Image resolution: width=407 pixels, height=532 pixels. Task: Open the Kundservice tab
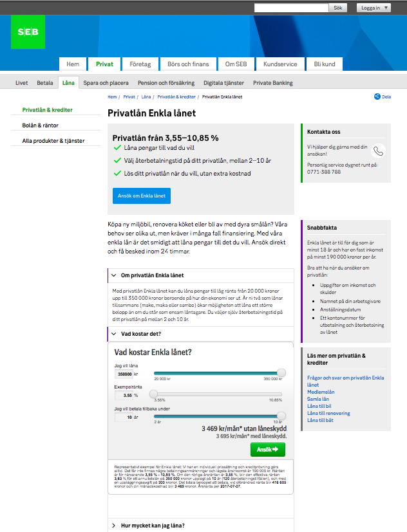pos(280,64)
